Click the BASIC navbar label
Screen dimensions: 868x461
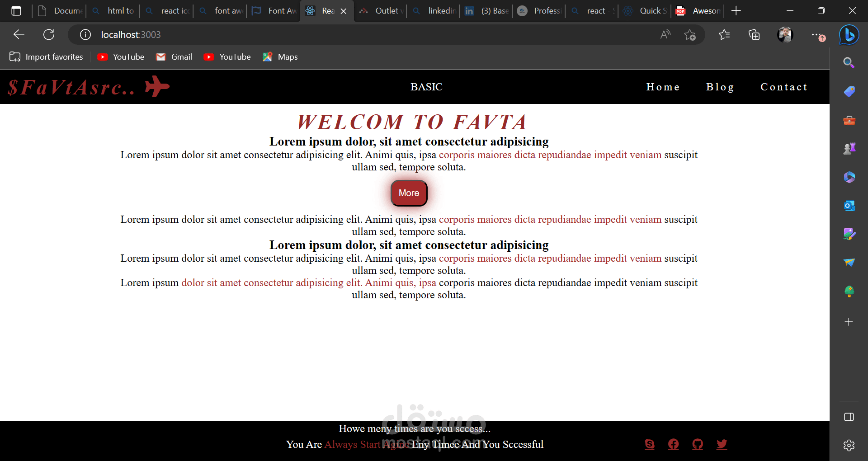[426, 87]
